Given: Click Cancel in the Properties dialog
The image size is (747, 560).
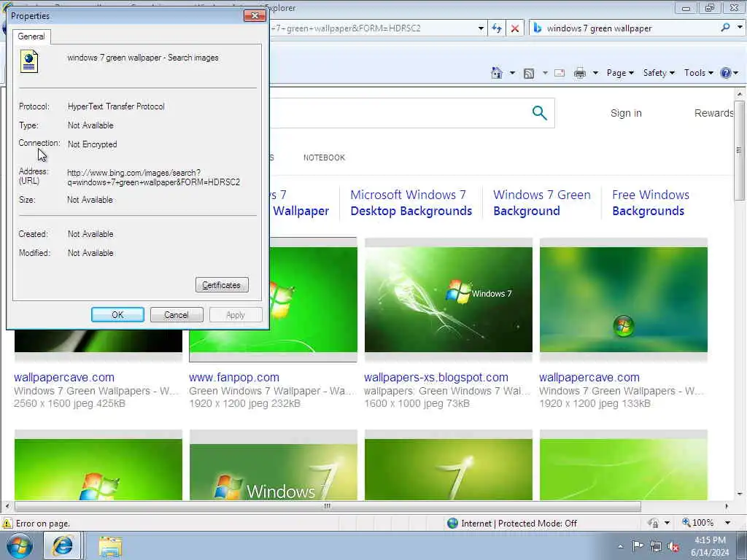Looking at the screenshot, I should click(x=177, y=315).
